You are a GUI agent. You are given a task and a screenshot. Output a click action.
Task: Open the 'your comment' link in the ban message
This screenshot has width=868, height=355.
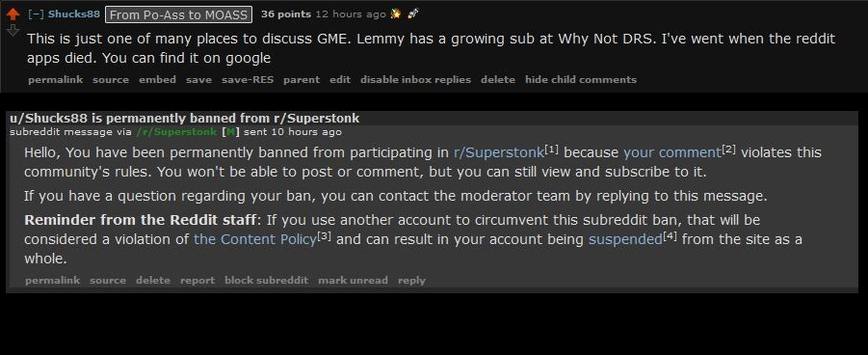tap(672, 152)
